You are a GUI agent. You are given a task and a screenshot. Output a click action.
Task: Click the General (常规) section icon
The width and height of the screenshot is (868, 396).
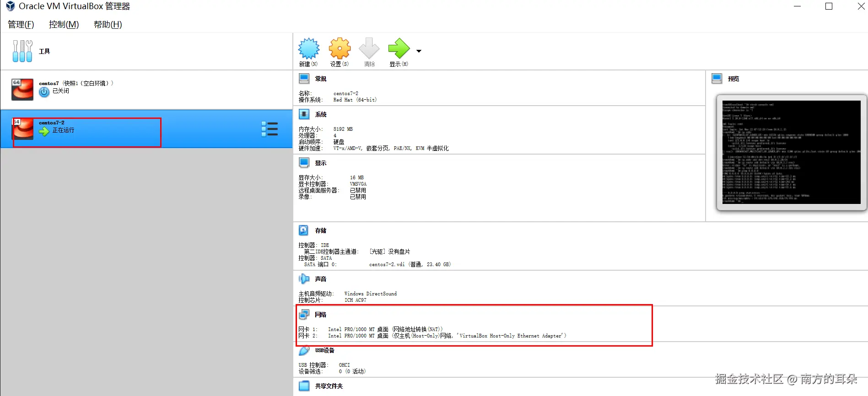pos(304,79)
